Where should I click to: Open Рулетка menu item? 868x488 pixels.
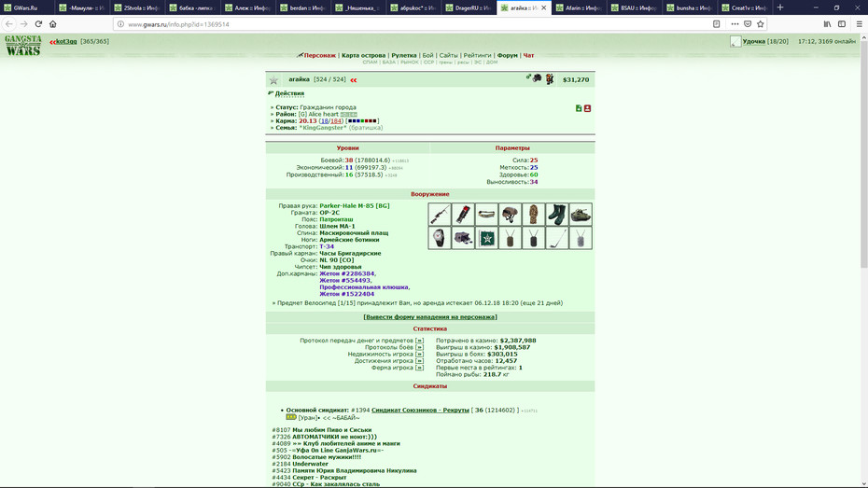(403, 55)
